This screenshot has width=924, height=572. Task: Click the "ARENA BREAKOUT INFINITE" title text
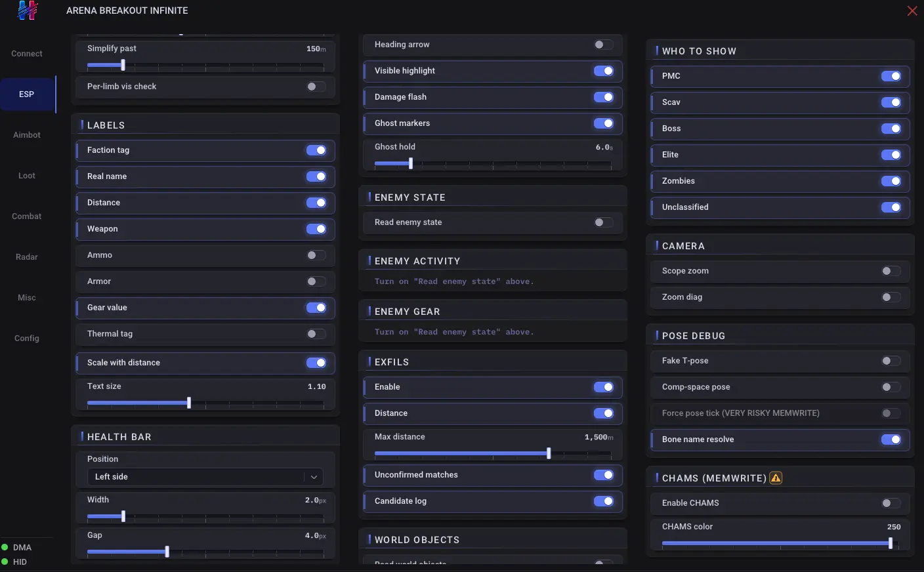pos(127,10)
